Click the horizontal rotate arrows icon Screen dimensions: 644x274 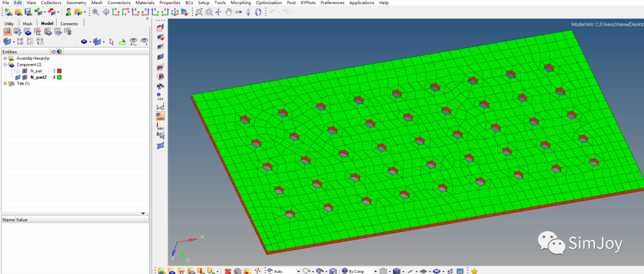coord(239,12)
